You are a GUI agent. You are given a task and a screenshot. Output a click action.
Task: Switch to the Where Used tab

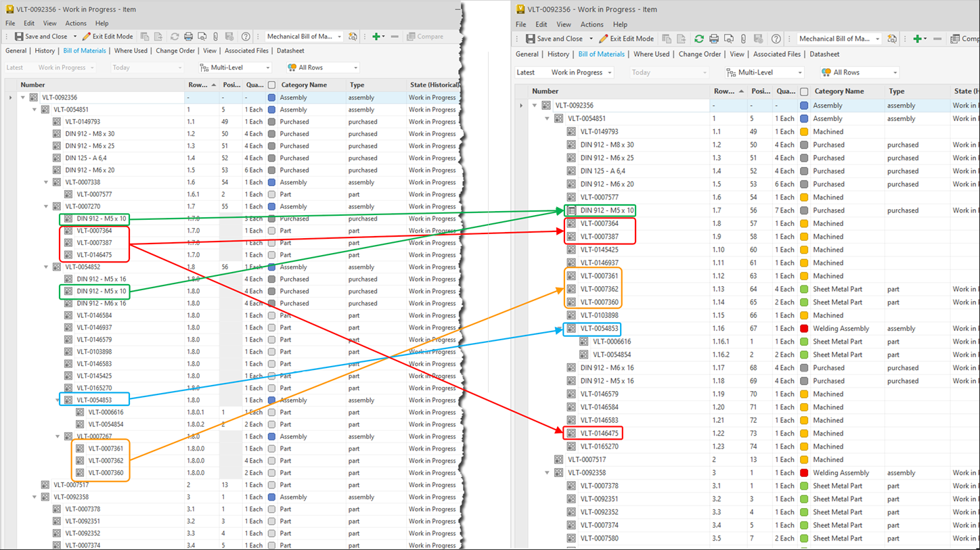tap(131, 51)
